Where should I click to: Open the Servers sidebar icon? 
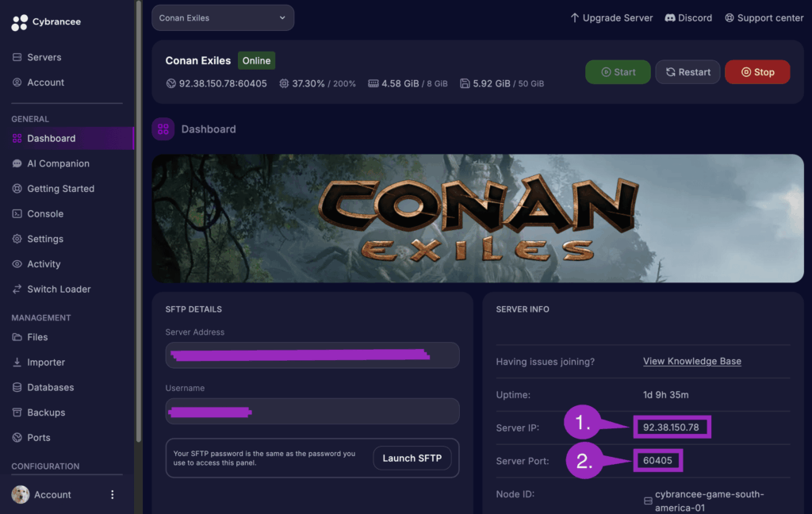click(17, 57)
